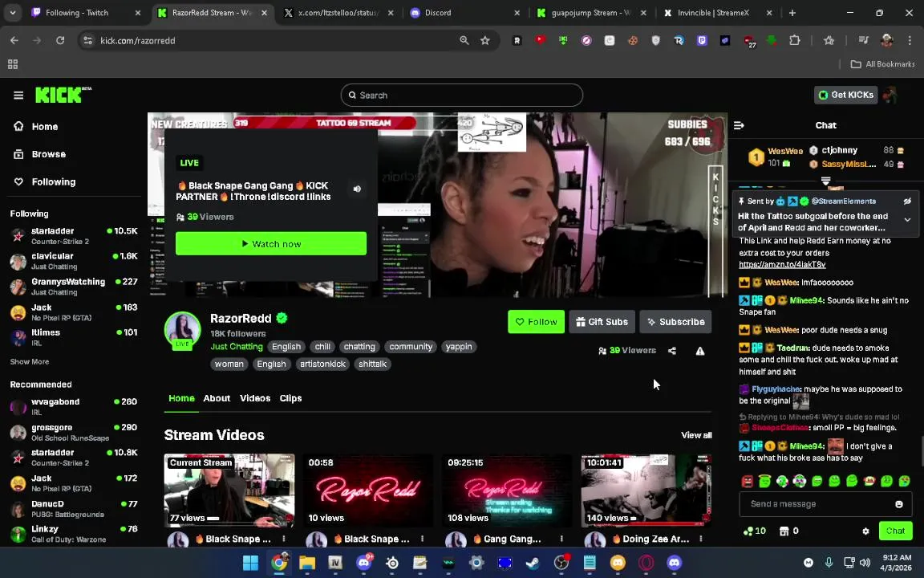This screenshot has width=924, height=578.
Task: Hide the pinned StreamElements message
Action: click(907, 201)
